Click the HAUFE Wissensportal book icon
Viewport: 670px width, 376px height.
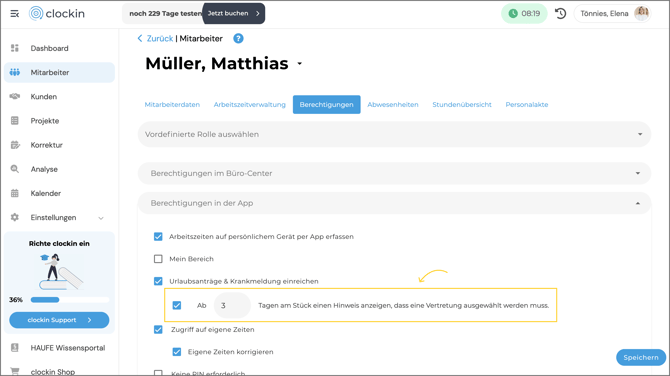coord(15,348)
